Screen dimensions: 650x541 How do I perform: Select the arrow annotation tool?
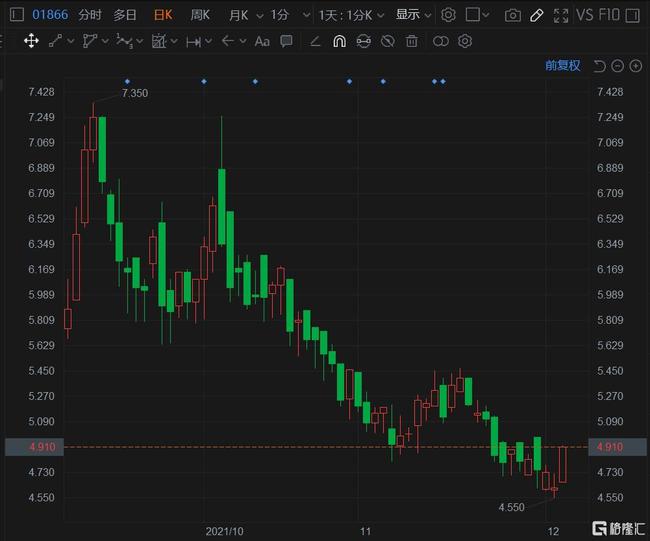[x=228, y=41]
